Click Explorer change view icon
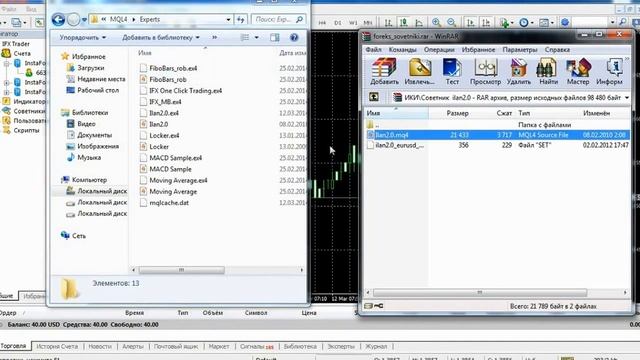This screenshot has width=640, height=360. tap(245, 38)
